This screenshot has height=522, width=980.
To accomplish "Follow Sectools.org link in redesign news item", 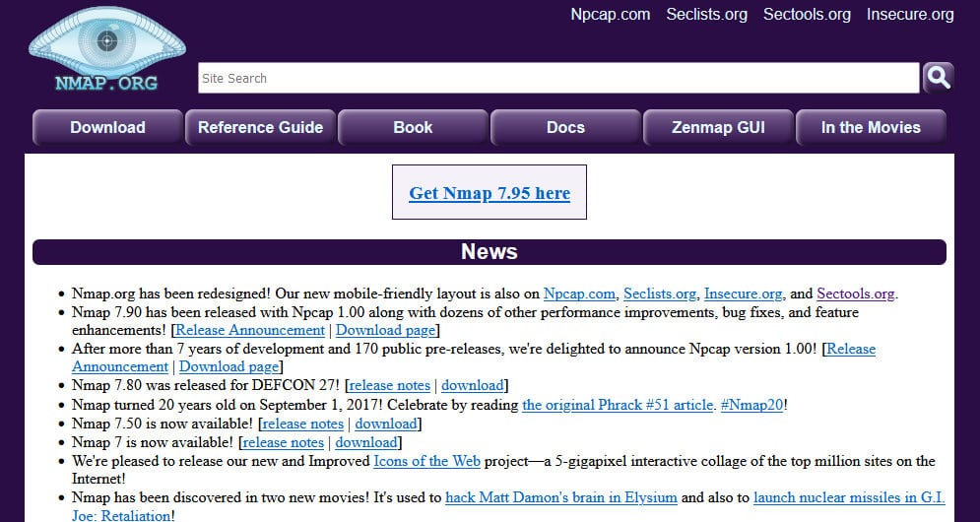I will click(856, 294).
